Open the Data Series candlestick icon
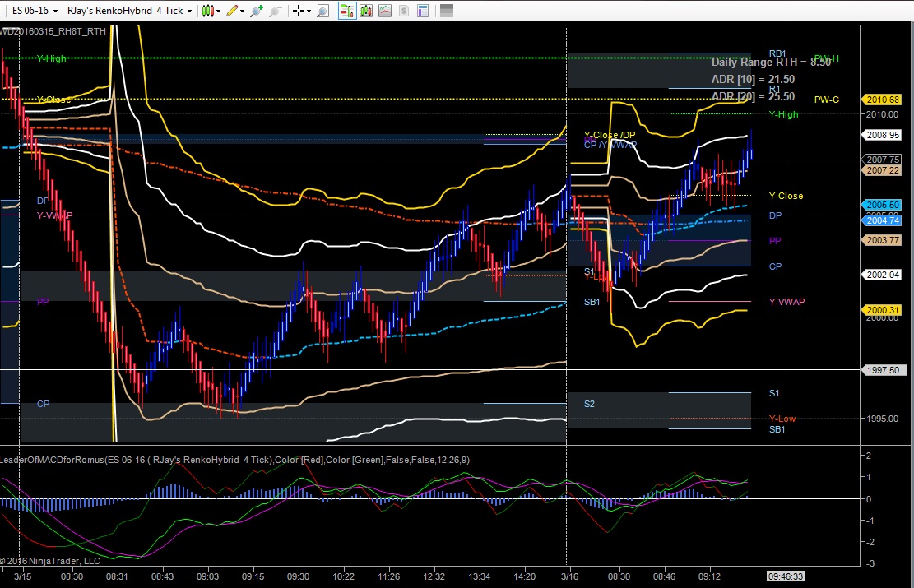This screenshot has width=914, height=588. coord(366,11)
